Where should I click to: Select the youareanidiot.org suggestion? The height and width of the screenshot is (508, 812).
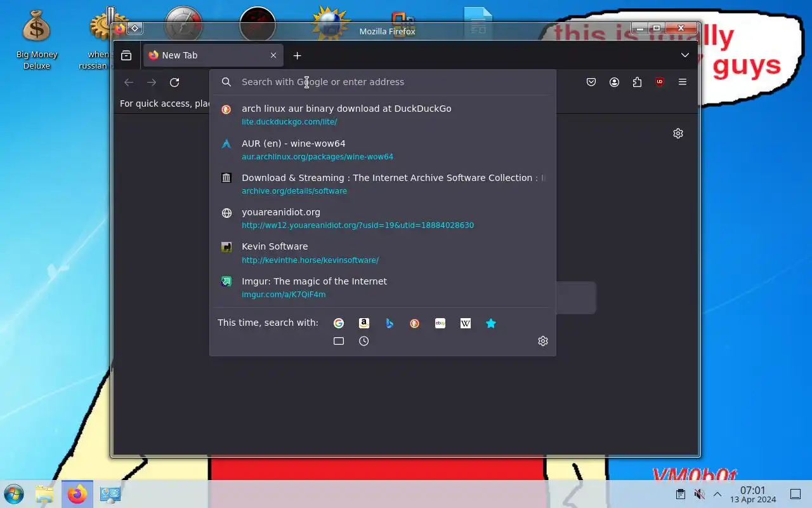[x=383, y=218]
